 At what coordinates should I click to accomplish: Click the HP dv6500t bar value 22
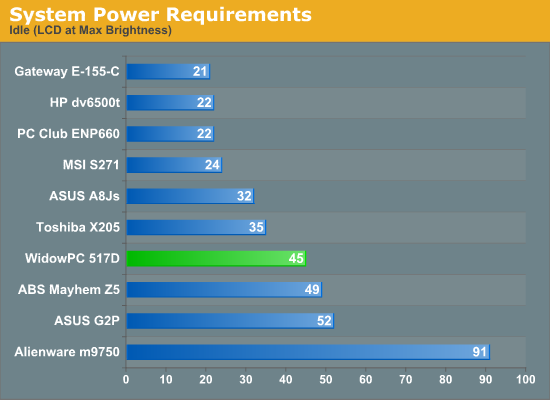point(204,102)
